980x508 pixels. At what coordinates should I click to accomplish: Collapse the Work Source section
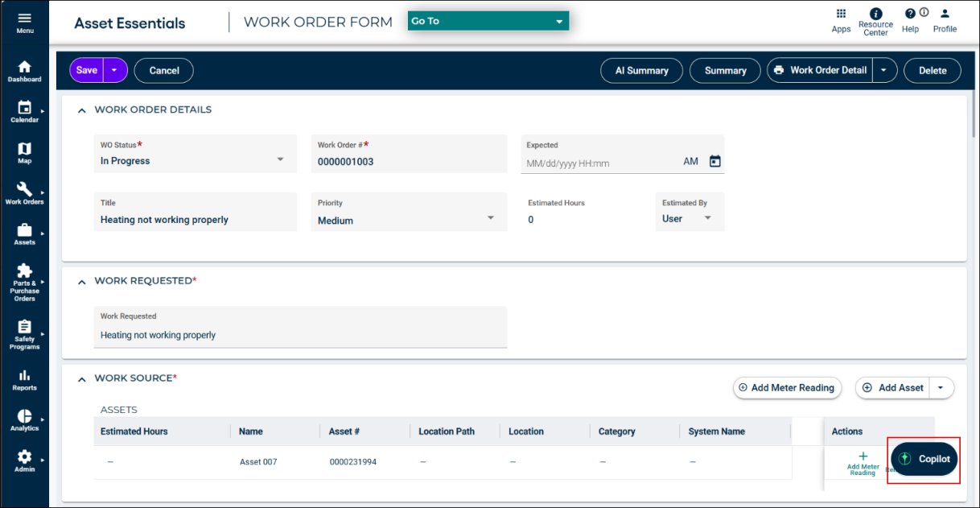81,378
